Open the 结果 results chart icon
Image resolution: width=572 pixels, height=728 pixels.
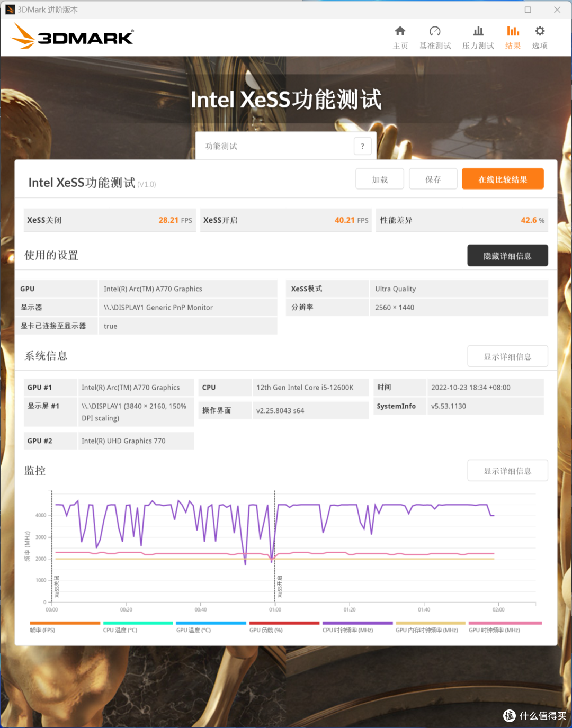click(x=513, y=31)
